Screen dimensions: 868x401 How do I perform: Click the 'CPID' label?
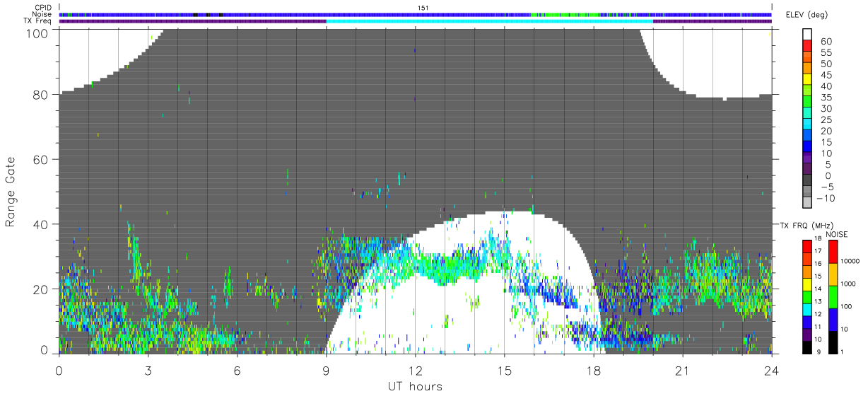coord(42,7)
